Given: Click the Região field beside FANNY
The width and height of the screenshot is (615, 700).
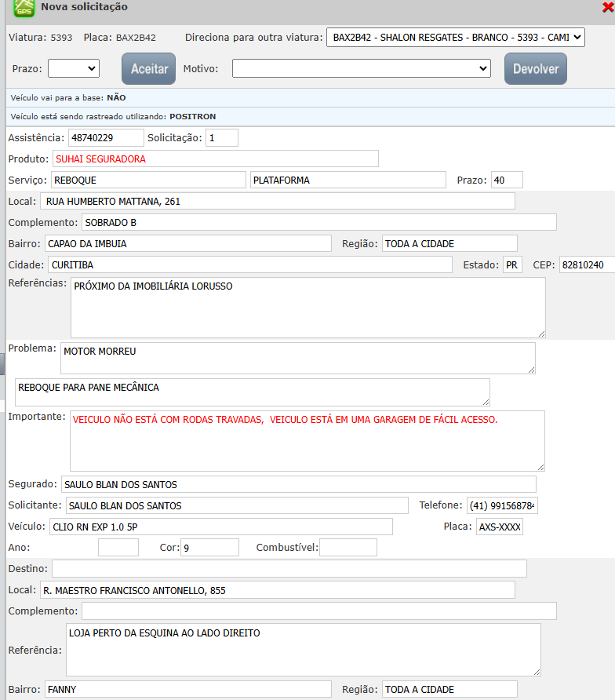Looking at the screenshot, I should (449, 689).
